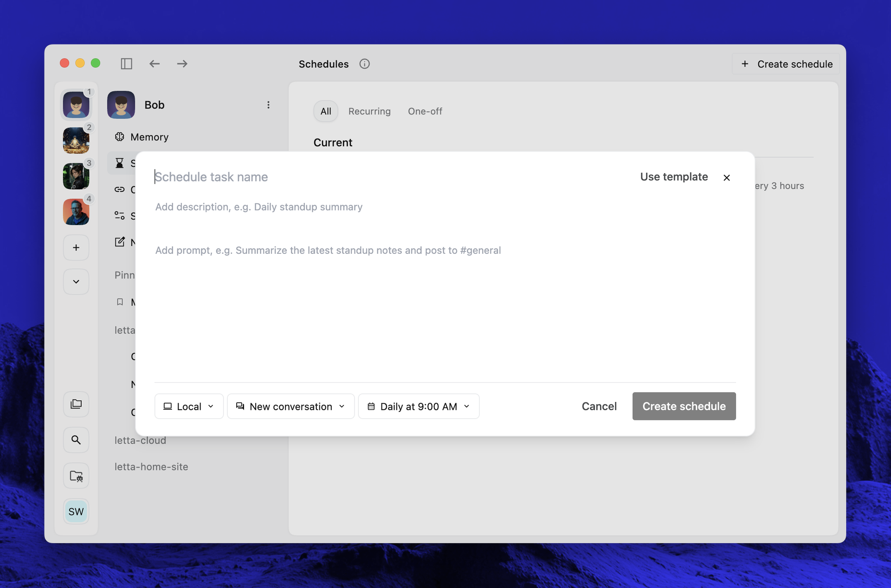Switch to the Recurring tab
Screen dimensions: 891x588
pyautogui.click(x=369, y=111)
